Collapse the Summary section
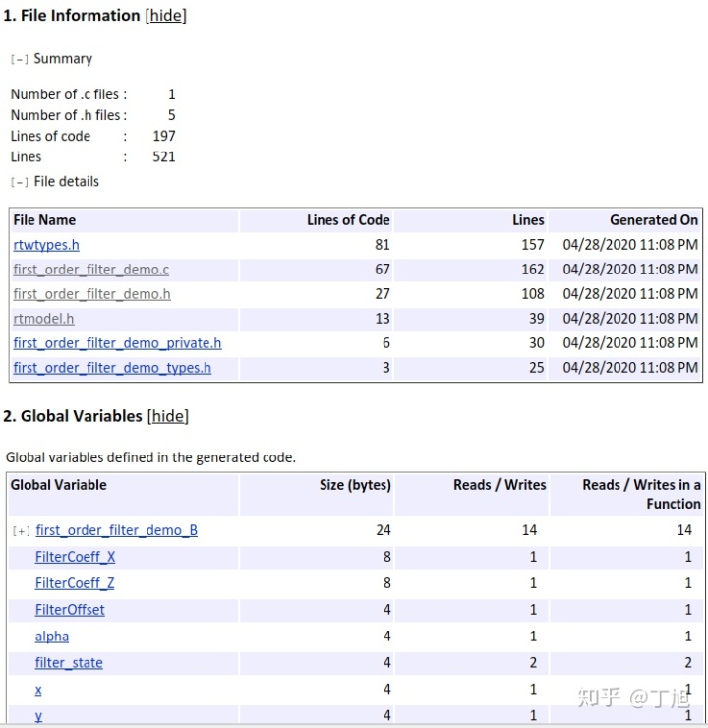 [20, 59]
